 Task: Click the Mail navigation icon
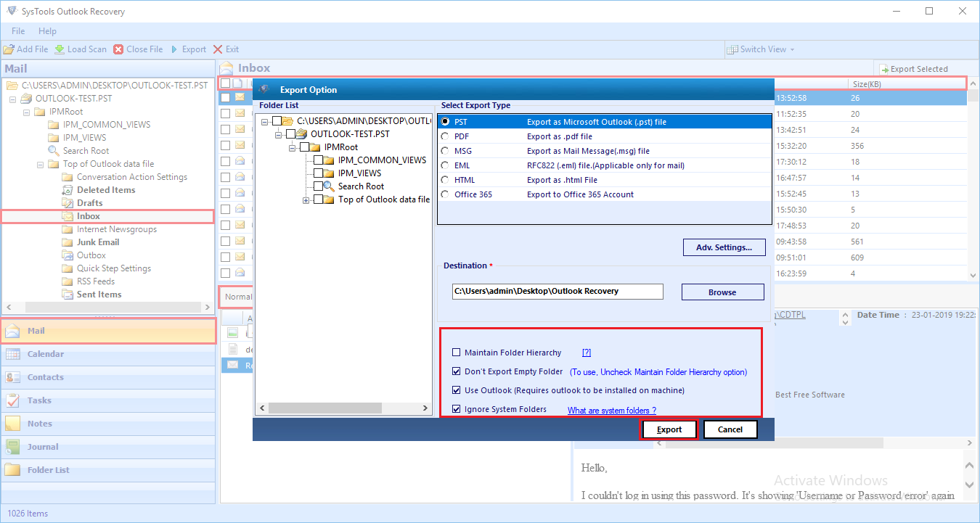click(x=12, y=331)
